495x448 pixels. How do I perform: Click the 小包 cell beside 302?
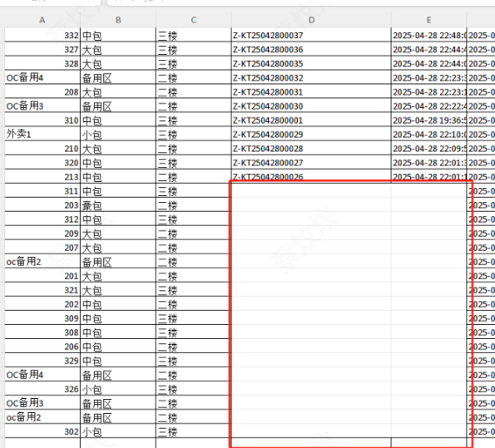tap(118, 431)
